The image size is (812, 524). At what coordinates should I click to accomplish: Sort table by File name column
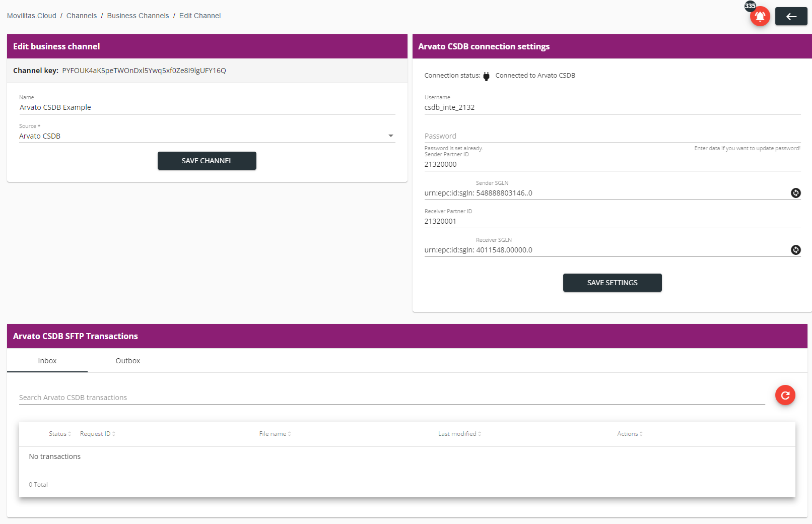pyautogui.click(x=275, y=434)
